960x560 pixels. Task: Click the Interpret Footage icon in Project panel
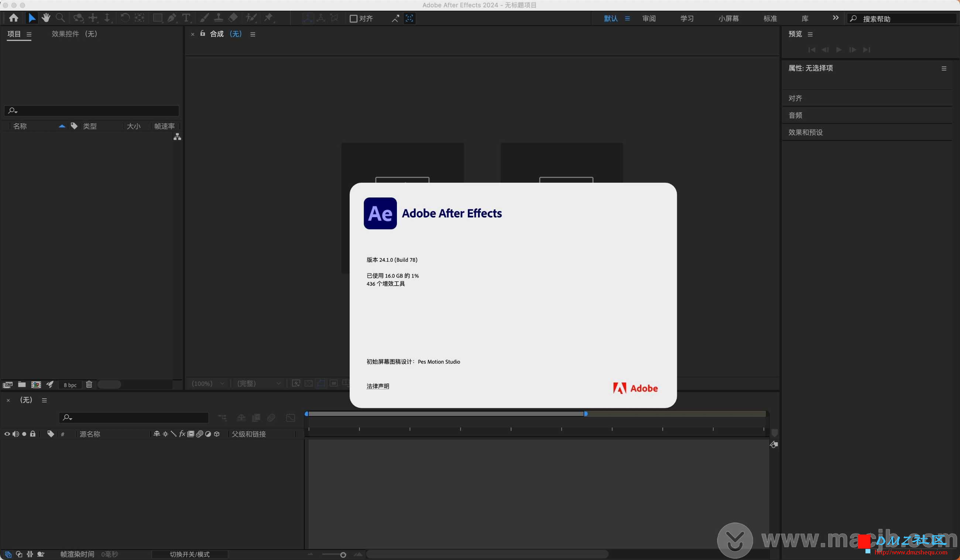8,385
